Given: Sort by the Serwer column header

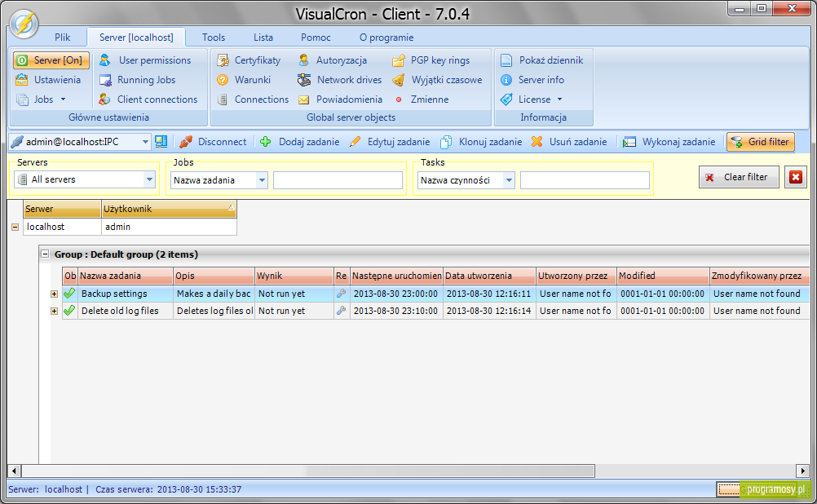Looking at the screenshot, I should click(62, 209).
